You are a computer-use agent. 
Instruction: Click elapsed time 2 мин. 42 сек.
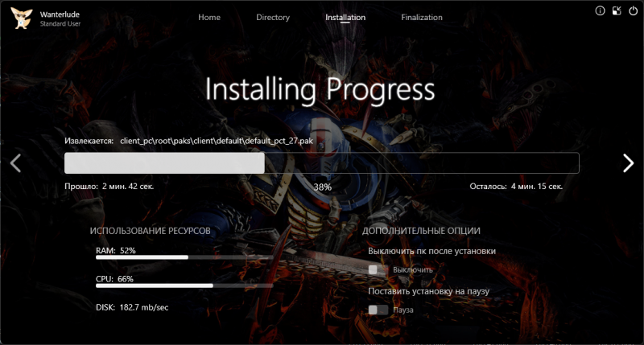[128, 187]
